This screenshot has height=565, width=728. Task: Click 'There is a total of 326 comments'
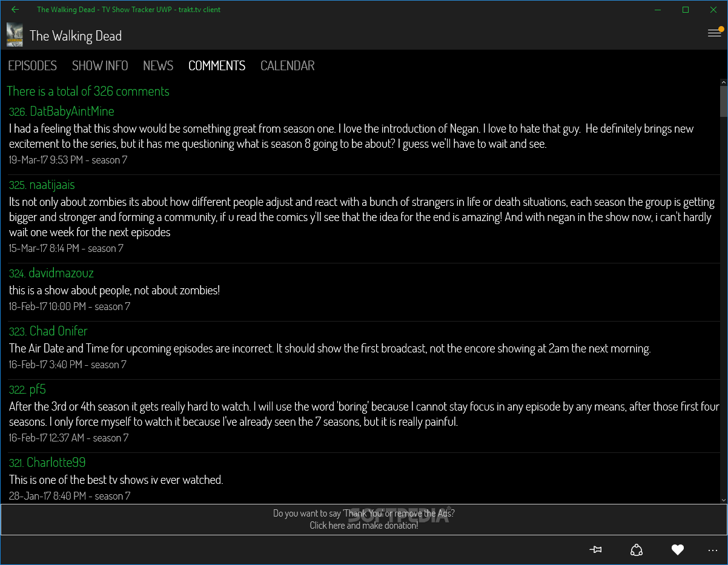click(88, 91)
